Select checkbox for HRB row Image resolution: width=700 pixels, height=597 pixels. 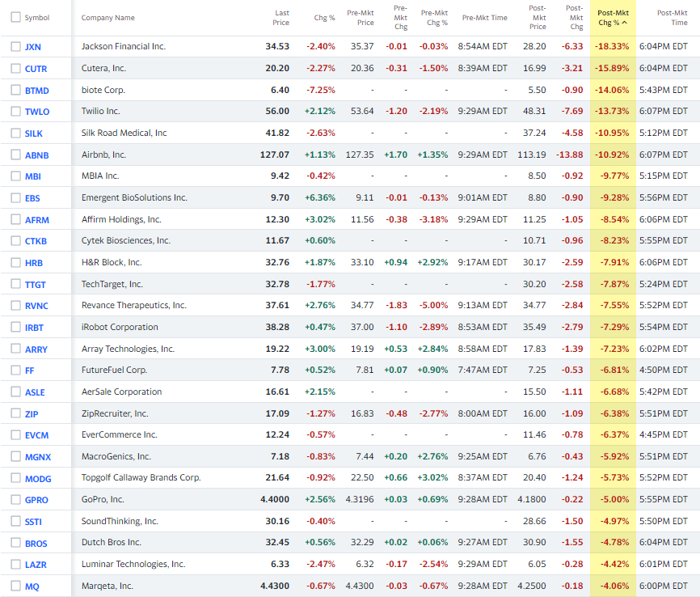click(15, 262)
